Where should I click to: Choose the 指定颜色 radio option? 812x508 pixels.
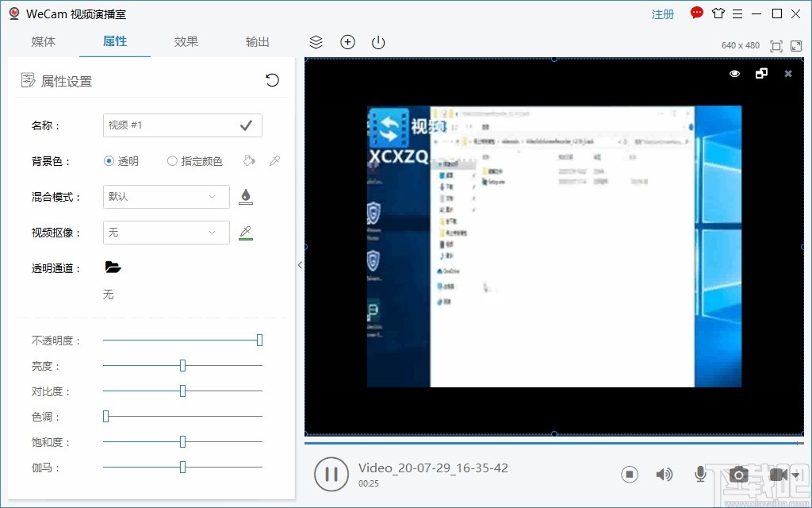171,160
